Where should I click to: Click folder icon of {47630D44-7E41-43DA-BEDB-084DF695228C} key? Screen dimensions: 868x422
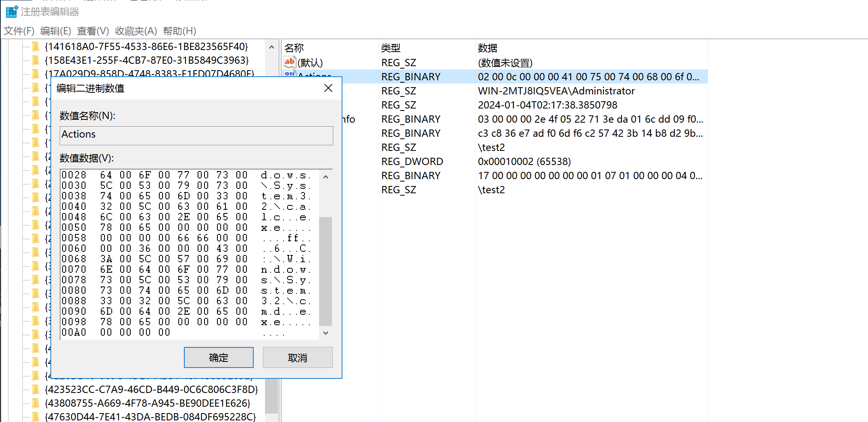tap(36, 417)
